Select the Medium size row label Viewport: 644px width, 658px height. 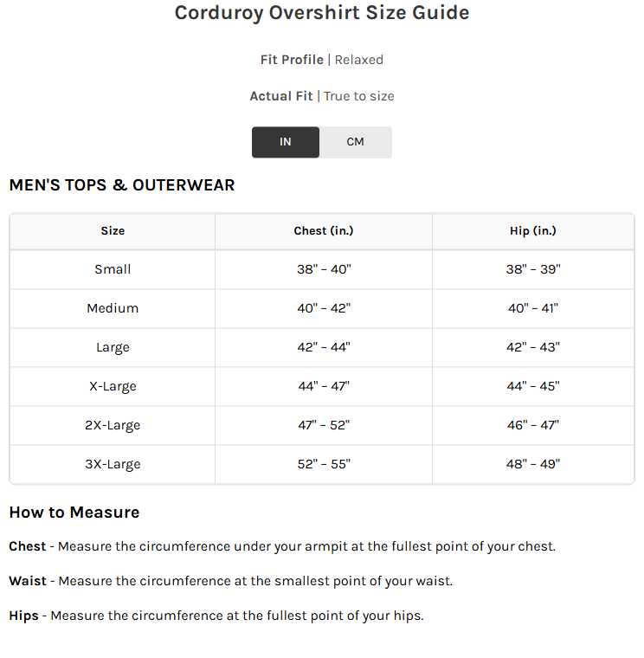point(113,308)
